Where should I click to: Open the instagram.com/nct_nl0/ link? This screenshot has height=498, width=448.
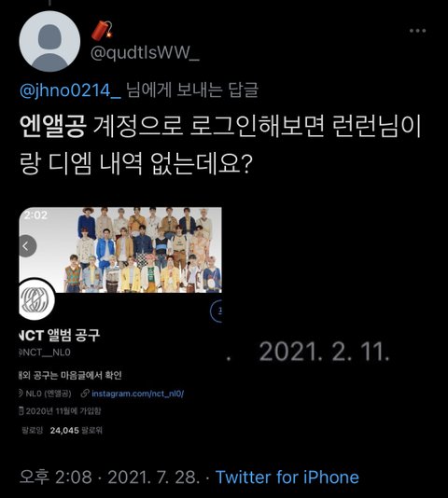coord(138,394)
